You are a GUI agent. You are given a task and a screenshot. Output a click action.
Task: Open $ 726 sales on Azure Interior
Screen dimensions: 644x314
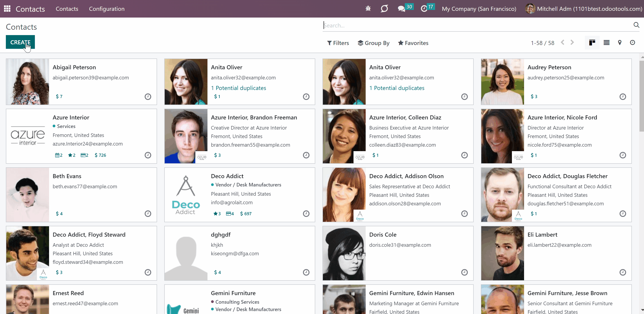(101, 155)
